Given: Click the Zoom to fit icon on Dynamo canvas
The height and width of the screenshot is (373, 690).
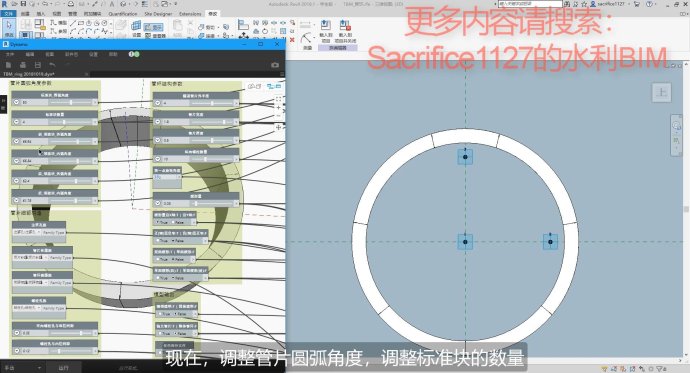Looking at the screenshot, I should coord(279,99).
